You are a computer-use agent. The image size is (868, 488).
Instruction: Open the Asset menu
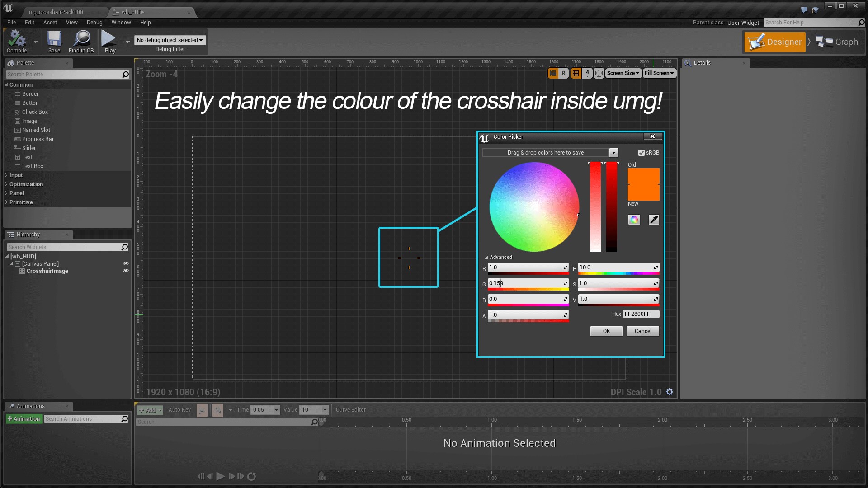coord(50,23)
